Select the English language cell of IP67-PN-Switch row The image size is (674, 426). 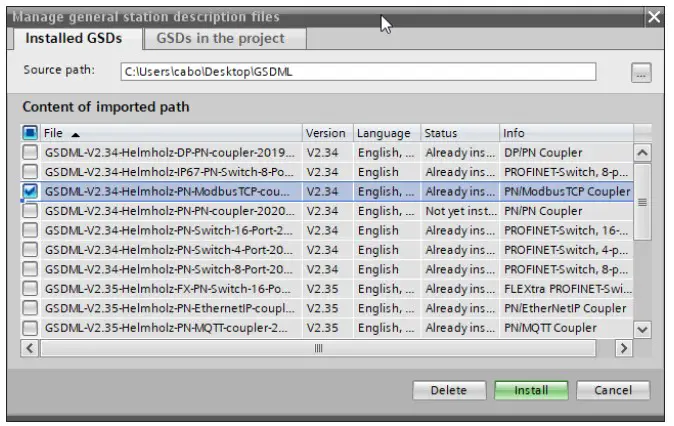[x=387, y=172]
